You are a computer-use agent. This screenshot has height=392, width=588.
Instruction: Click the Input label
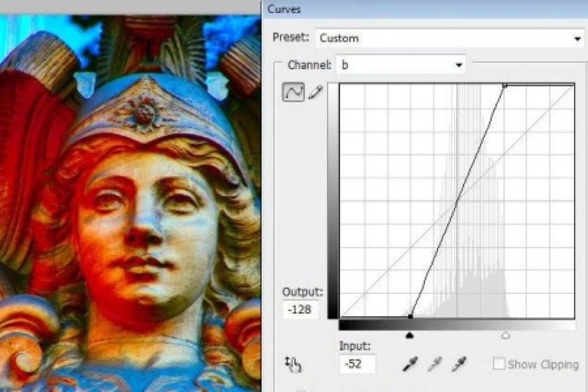coord(355,346)
